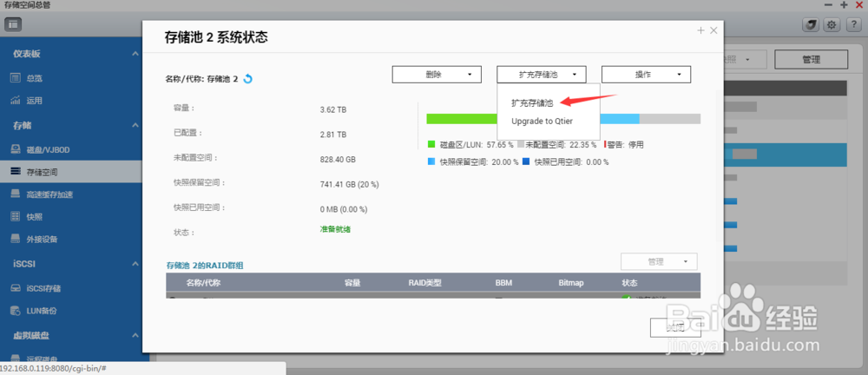This screenshot has height=375, width=868.
Task: Click the plus icon in the dialog corner
Action: click(x=700, y=30)
